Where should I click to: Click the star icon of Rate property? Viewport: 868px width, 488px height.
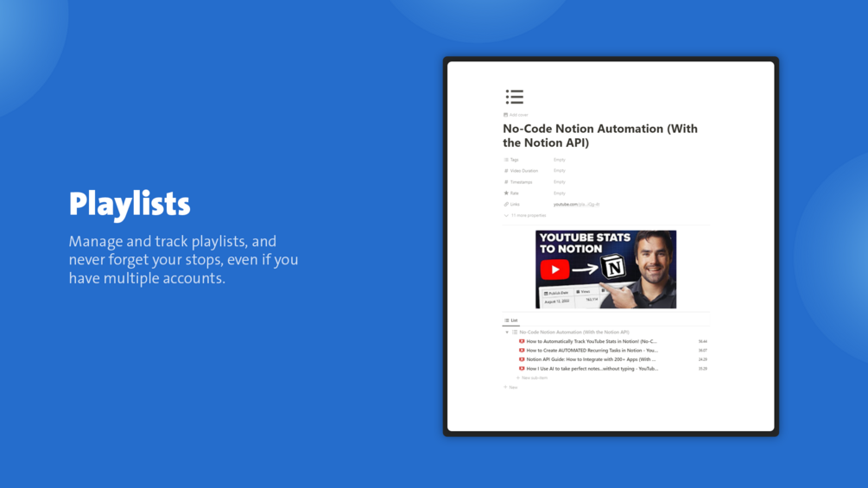pyautogui.click(x=506, y=193)
